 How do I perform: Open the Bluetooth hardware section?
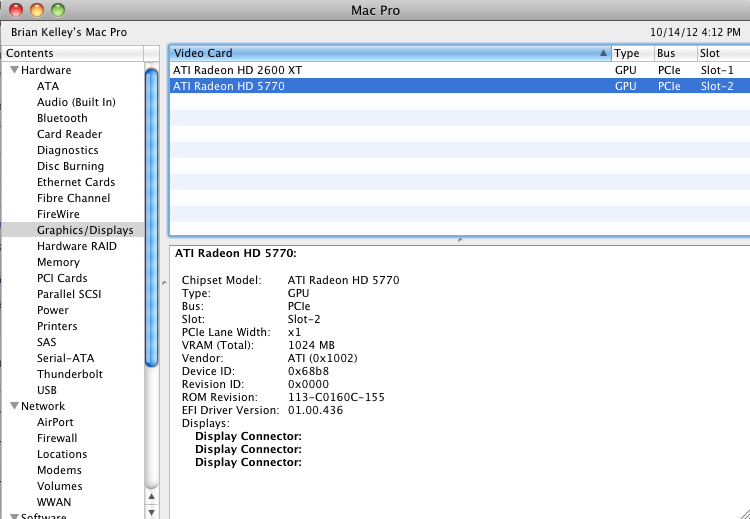coord(62,118)
